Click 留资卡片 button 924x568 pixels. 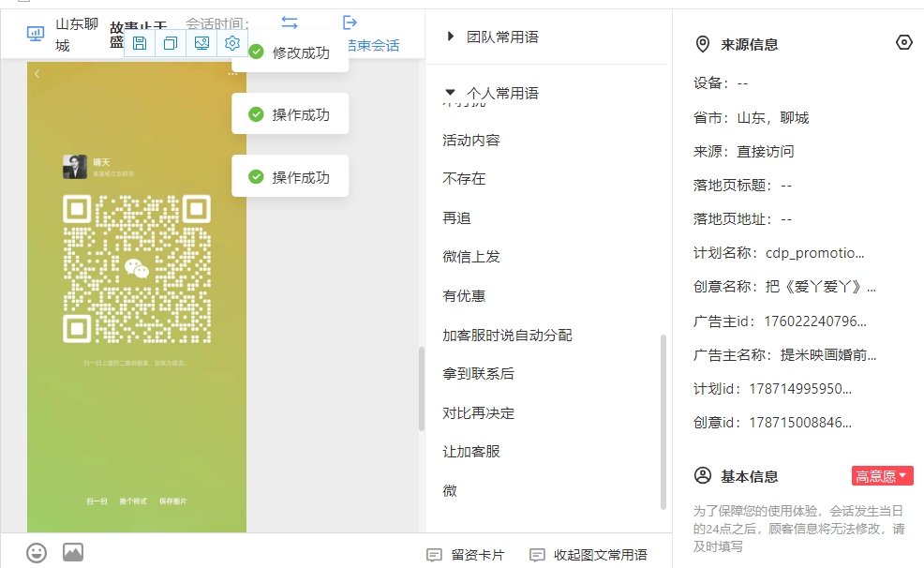click(x=466, y=555)
